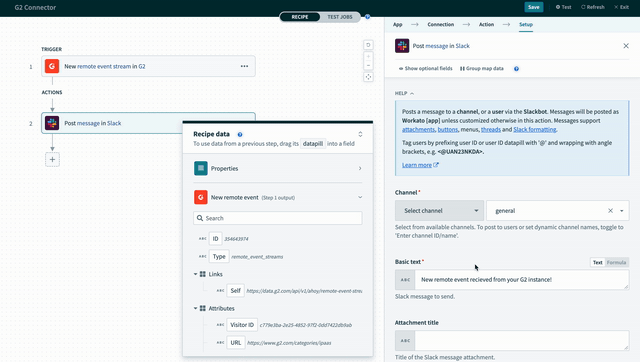Viewport: 640px width, 362px height.
Task: Click the Slack icon in step 2
Action: pyautogui.click(x=52, y=123)
